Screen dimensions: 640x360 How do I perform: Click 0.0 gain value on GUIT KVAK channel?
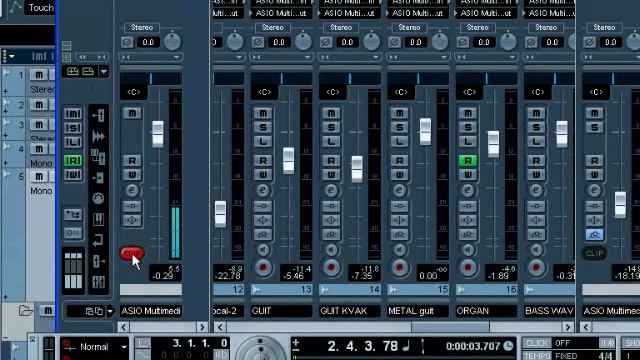pos(347,42)
